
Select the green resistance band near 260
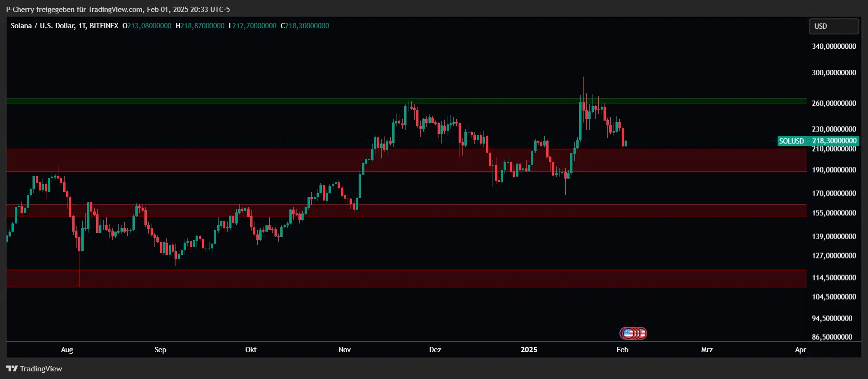[x=407, y=101]
